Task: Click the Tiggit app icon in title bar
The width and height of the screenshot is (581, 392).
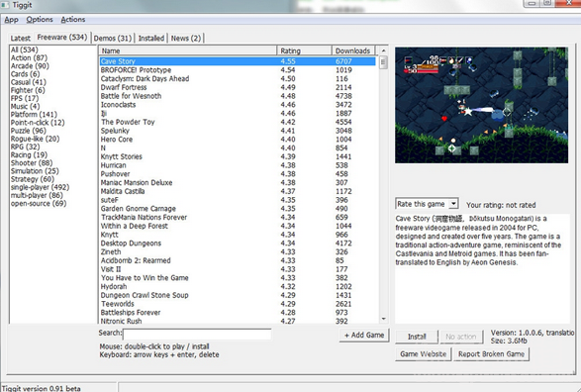Action: 5,5
